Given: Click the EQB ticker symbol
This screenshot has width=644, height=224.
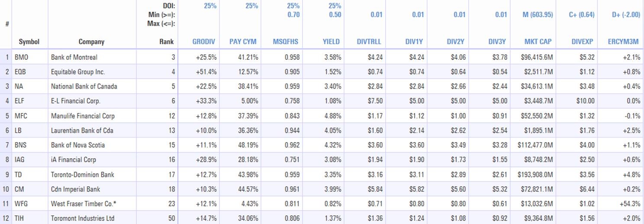Looking at the screenshot, I should click(x=20, y=72).
